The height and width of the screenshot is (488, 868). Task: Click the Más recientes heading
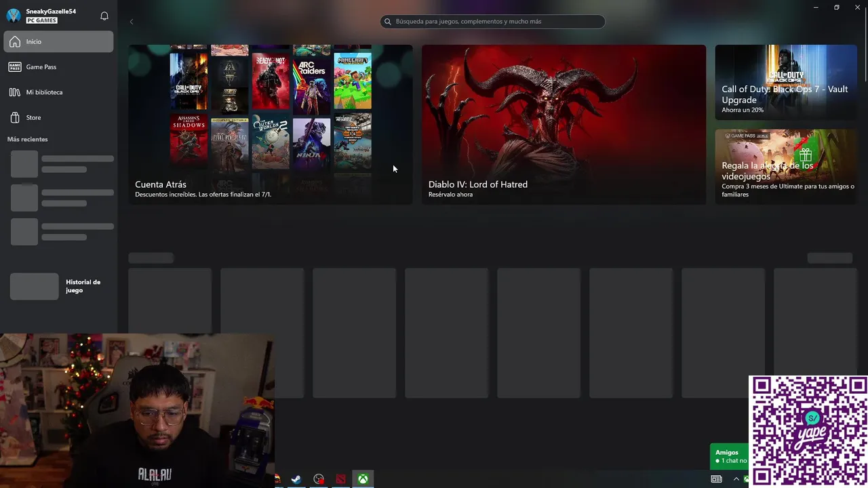click(x=28, y=139)
